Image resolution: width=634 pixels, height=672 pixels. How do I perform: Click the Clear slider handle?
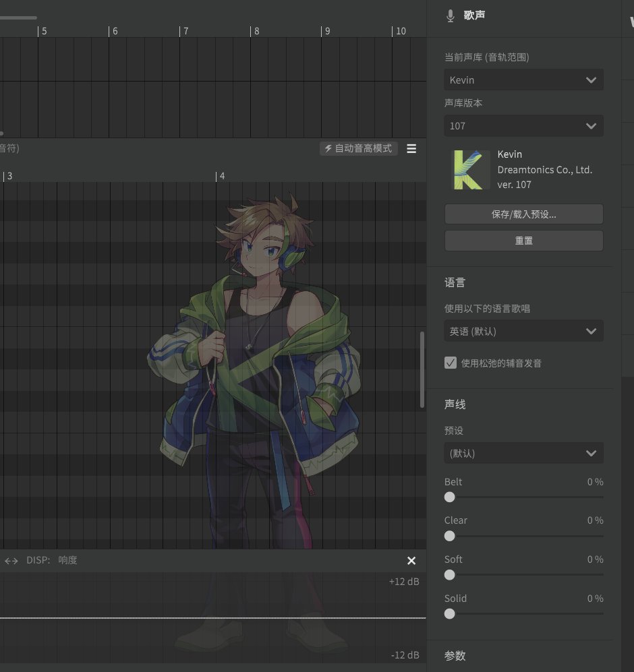[x=450, y=536]
